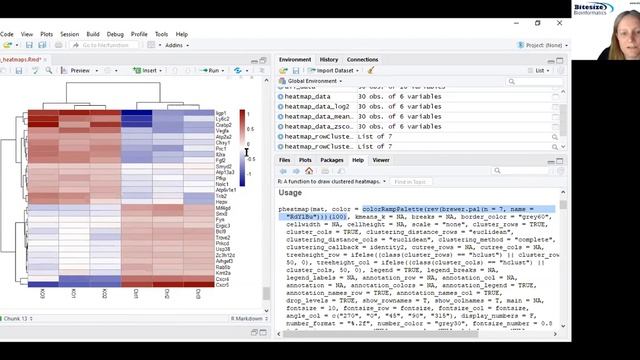Screen dimensions: 640x360
Task: Close the heatmaps.Rmd editor tab
Action: point(45,60)
